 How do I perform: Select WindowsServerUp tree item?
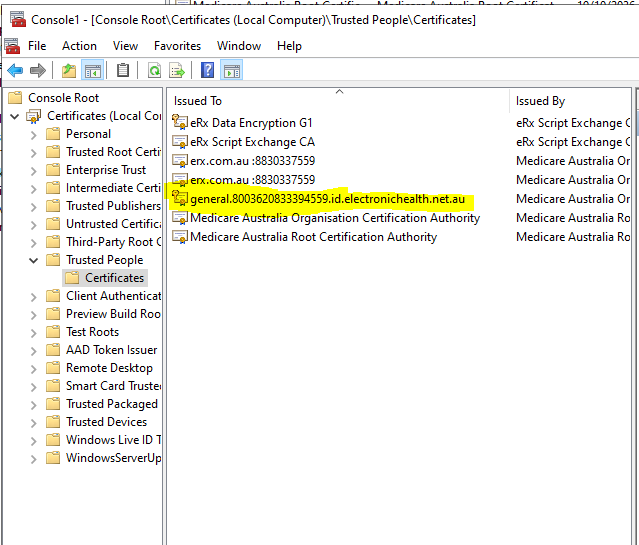click(113, 458)
